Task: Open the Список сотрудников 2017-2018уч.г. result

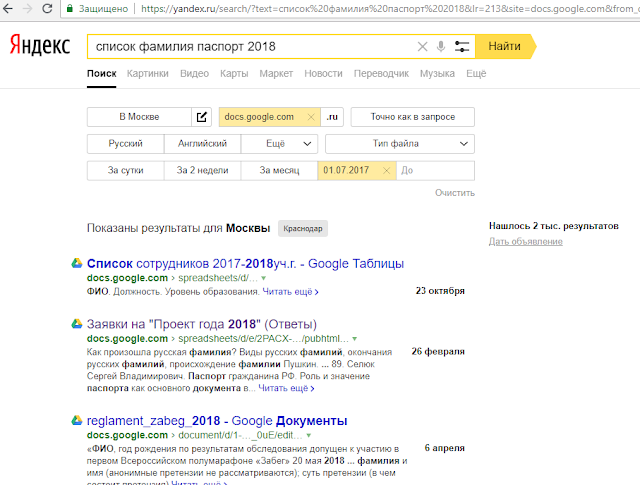Action: click(245, 263)
